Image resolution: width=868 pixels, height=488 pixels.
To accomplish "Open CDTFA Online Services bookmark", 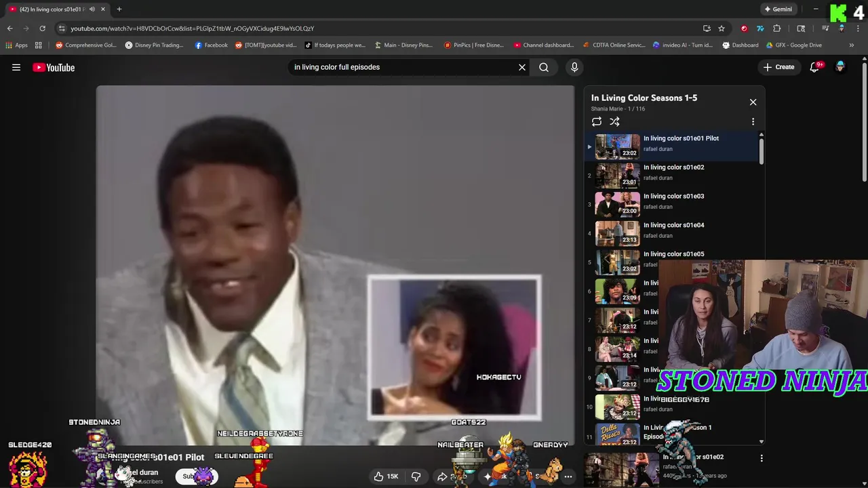I will coord(614,45).
